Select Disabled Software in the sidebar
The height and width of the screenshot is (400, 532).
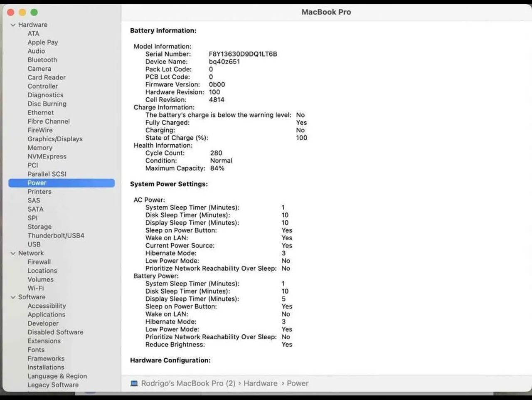(55, 332)
